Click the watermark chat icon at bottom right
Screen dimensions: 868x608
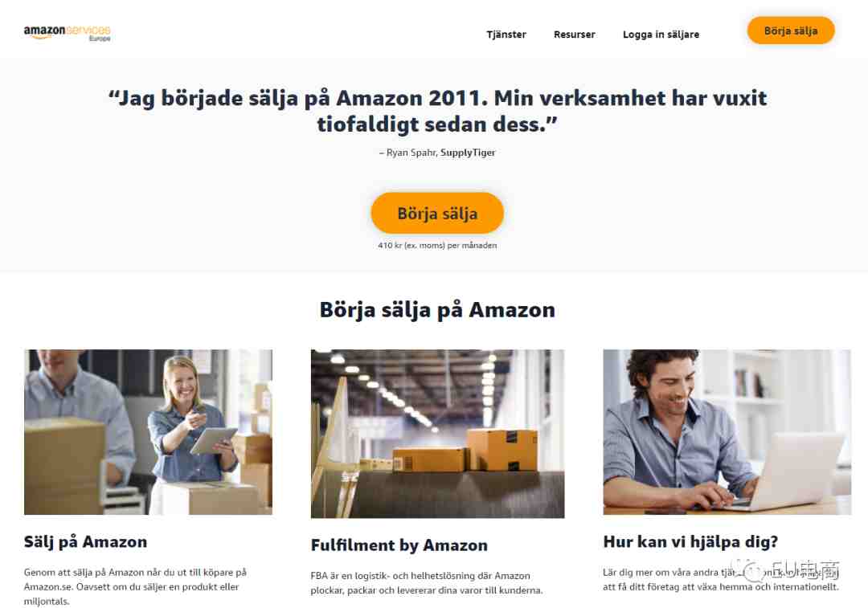753,571
